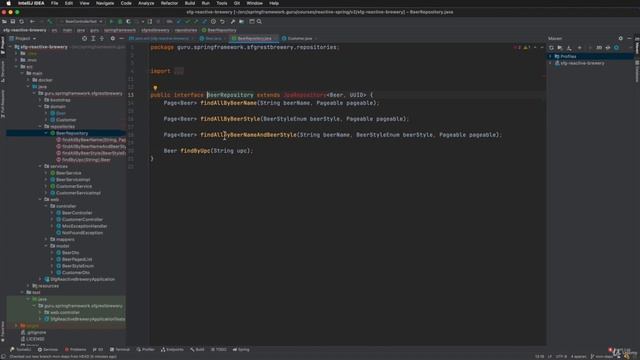This screenshot has height=360, width=640.
Task: Click Collapse All icon in Project panel
Action: pyautogui.click(x=102, y=38)
